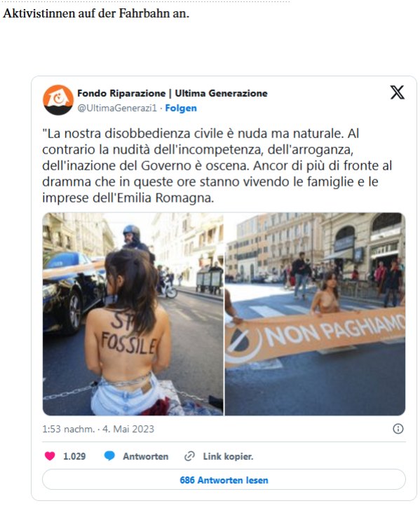Follow the account via Folgen link
Viewport: 420px width, 508px height.
[181, 108]
